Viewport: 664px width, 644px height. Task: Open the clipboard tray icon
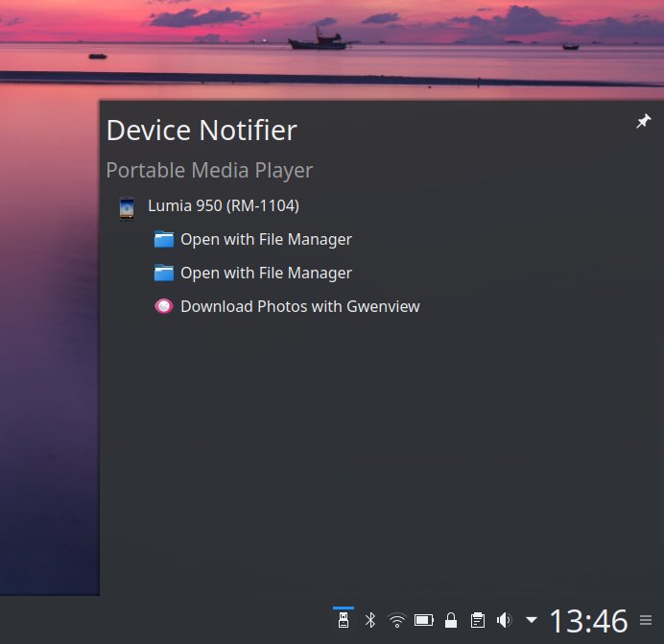click(x=477, y=620)
